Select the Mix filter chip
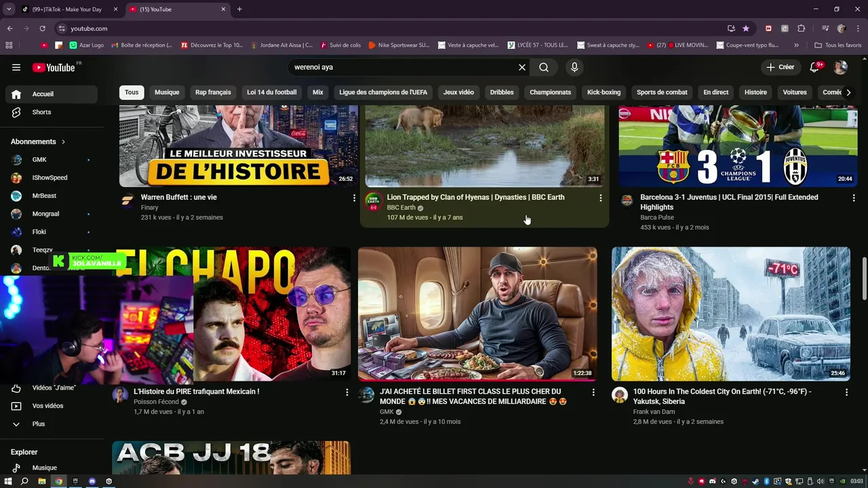The image size is (868, 488). coord(318,92)
